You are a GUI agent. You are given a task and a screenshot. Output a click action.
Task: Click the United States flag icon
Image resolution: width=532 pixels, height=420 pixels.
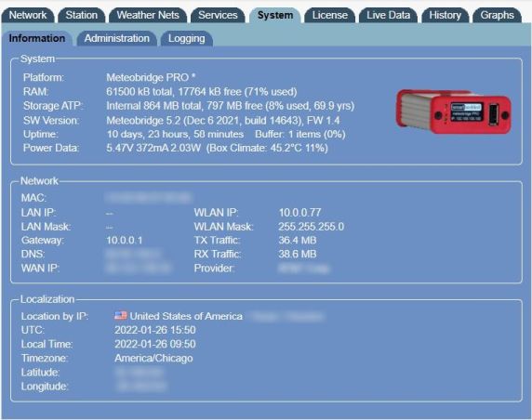pyautogui.click(x=121, y=316)
